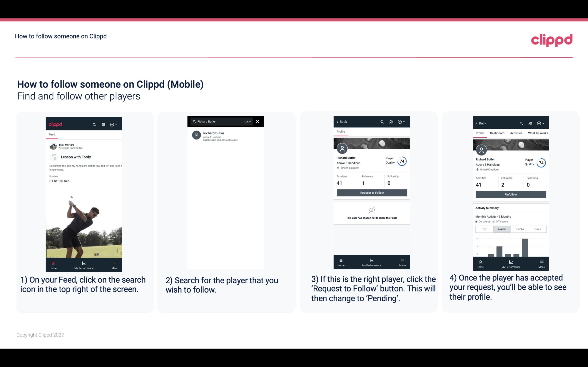Viewport: 588px width, 367px height.
Task: Select the 3 months activity filter
Action: (519, 229)
